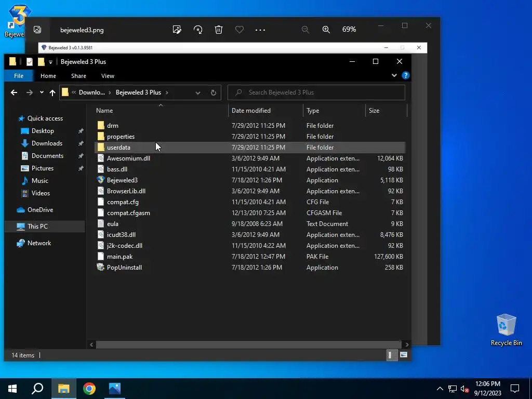Image resolution: width=532 pixels, height=399 pixels.
Task: Switch to Photos app in taskbar
Action: click(x=115, y=389)
